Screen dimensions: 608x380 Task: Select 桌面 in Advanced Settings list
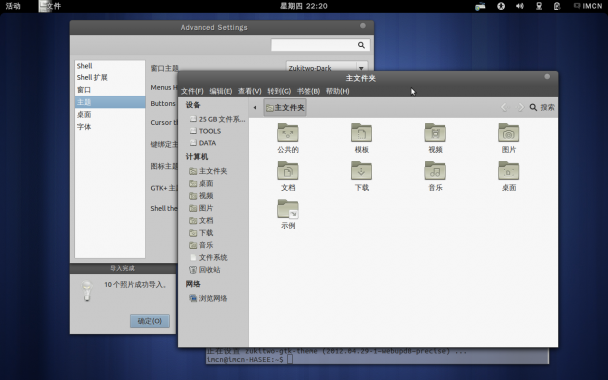click(x=110, y=114)
